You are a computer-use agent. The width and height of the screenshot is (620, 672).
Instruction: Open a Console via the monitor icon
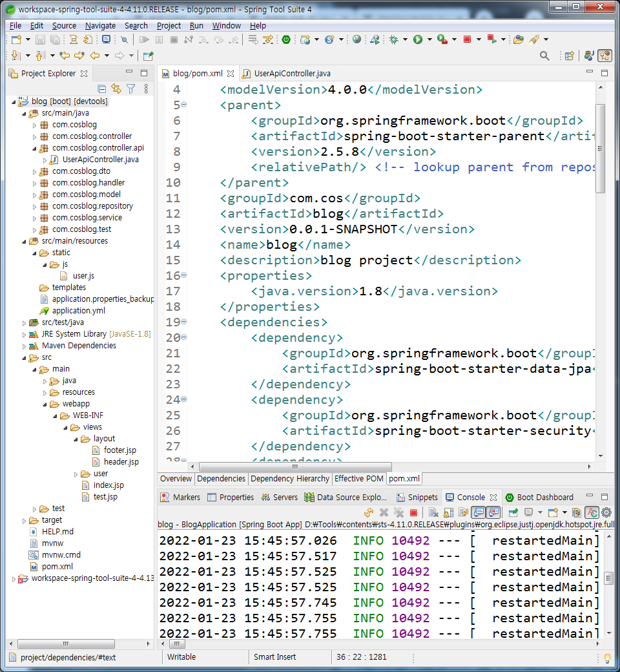[x=107, y=40]
